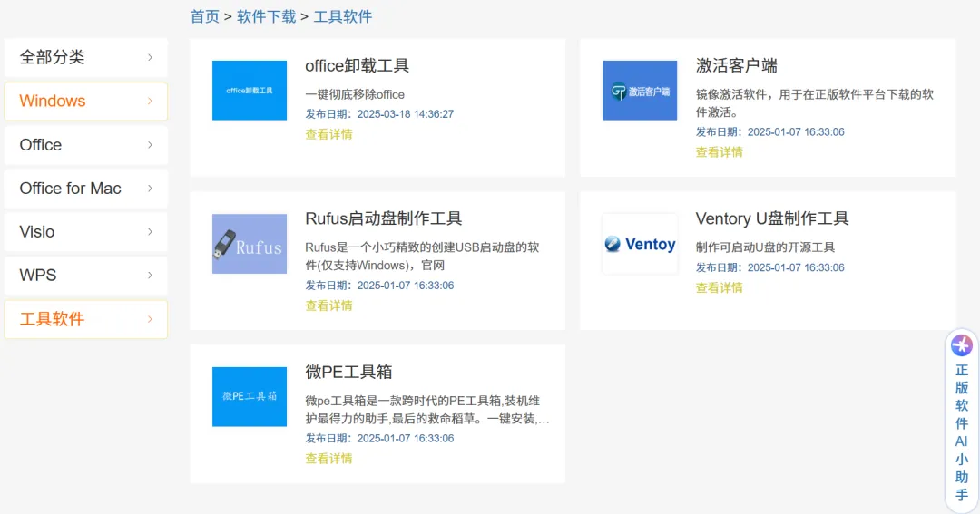Viewport: 980px width, 514px height.
Task: Click the Rufus启动盘制作工具 title
Action: click(383, 218)
